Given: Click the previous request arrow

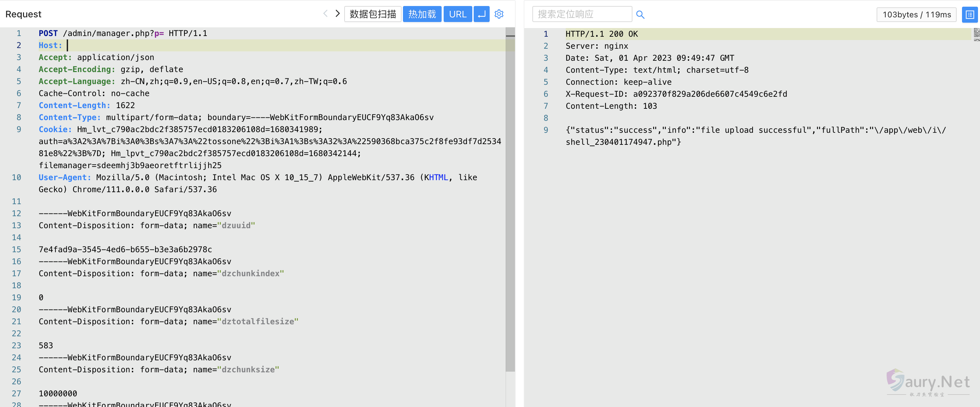Looking at the screenshot, I should pos(325,14).
